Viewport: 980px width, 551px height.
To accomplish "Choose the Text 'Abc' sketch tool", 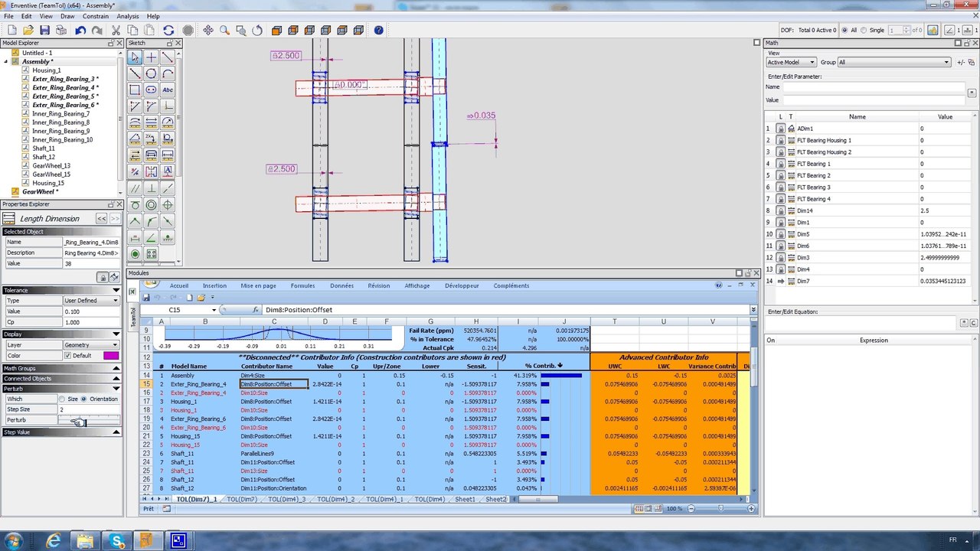I will [x=168, y=90].
